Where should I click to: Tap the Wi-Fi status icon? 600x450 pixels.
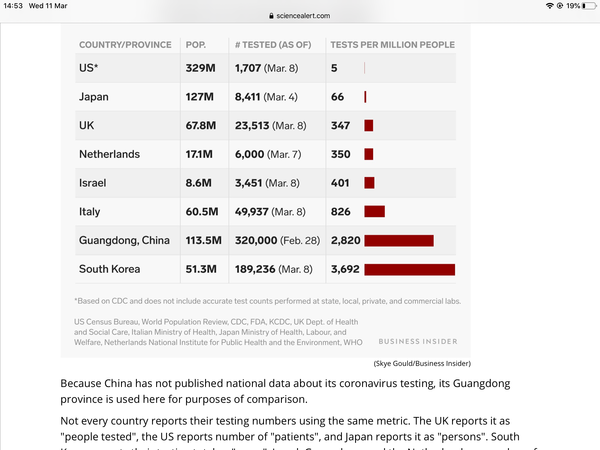point(549,6)
